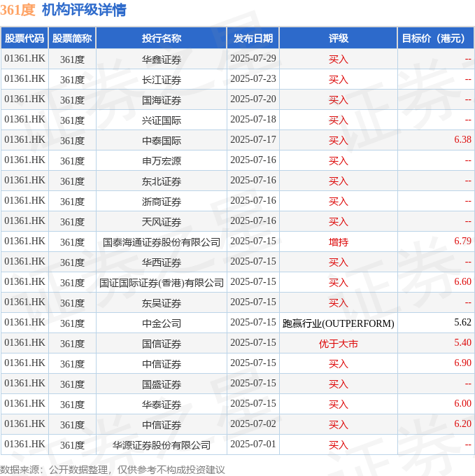This screenshot has height=476, width=475.
Task: Select the 东吴证券 cell
Action: point(162,303)
